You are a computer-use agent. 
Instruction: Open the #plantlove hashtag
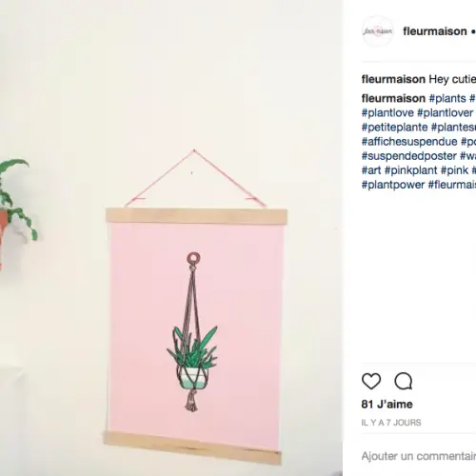click(x=387, y=113)
